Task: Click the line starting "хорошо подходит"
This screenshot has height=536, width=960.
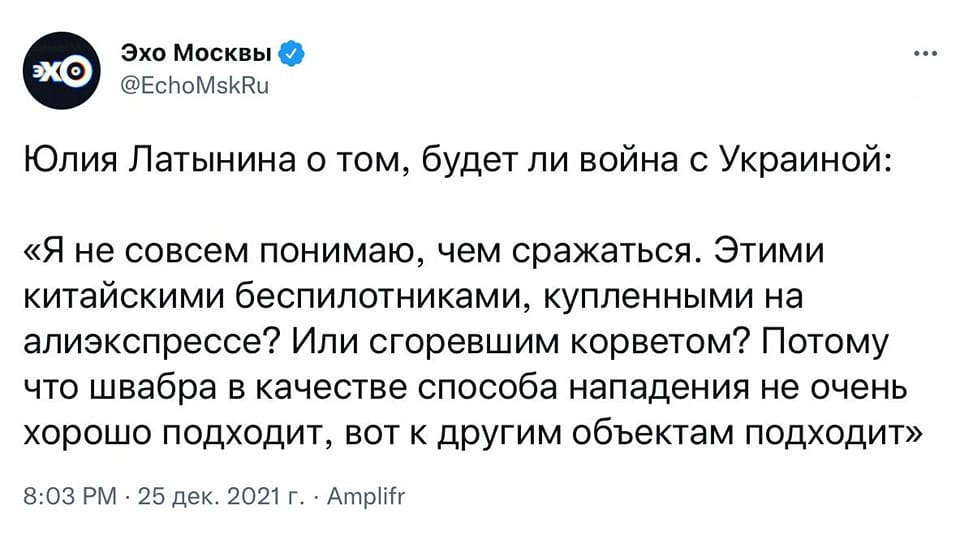Action: point(473,434)
